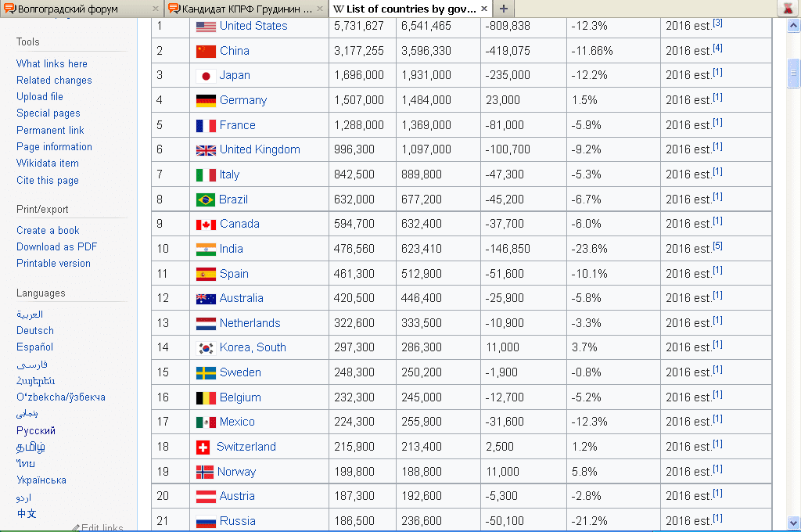Click the red icon at the browser's top-right corner

(788, 9)
